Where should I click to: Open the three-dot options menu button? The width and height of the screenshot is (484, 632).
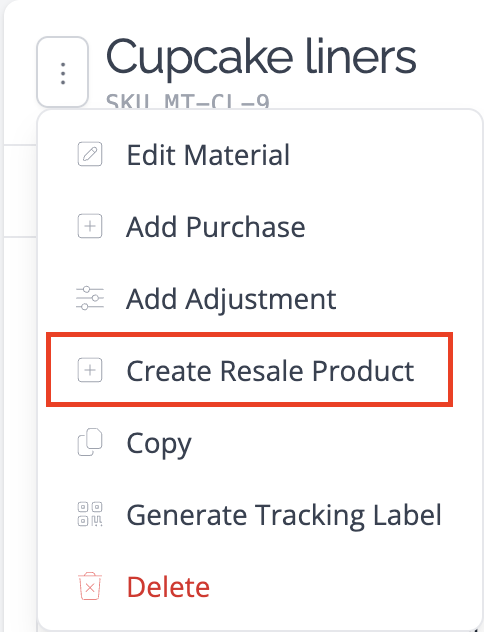[62, 72]
